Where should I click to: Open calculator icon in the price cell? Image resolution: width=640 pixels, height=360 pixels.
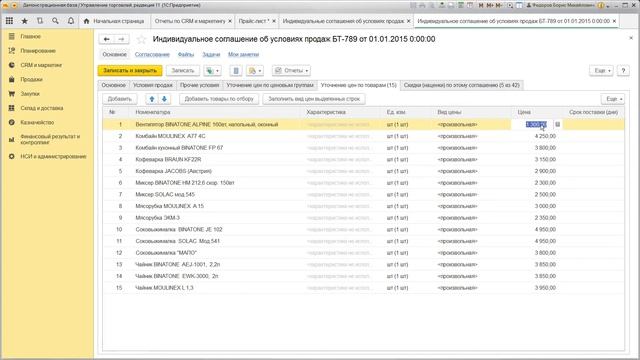[558, 124]
